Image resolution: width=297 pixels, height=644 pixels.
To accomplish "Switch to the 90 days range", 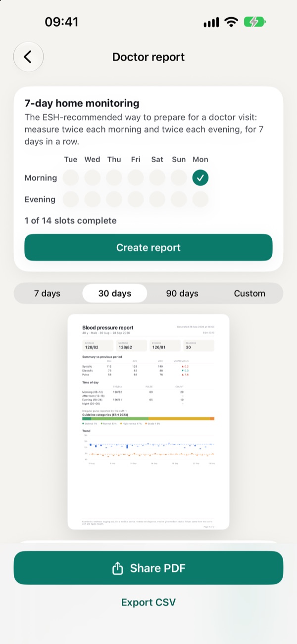I will click(182, 293).
